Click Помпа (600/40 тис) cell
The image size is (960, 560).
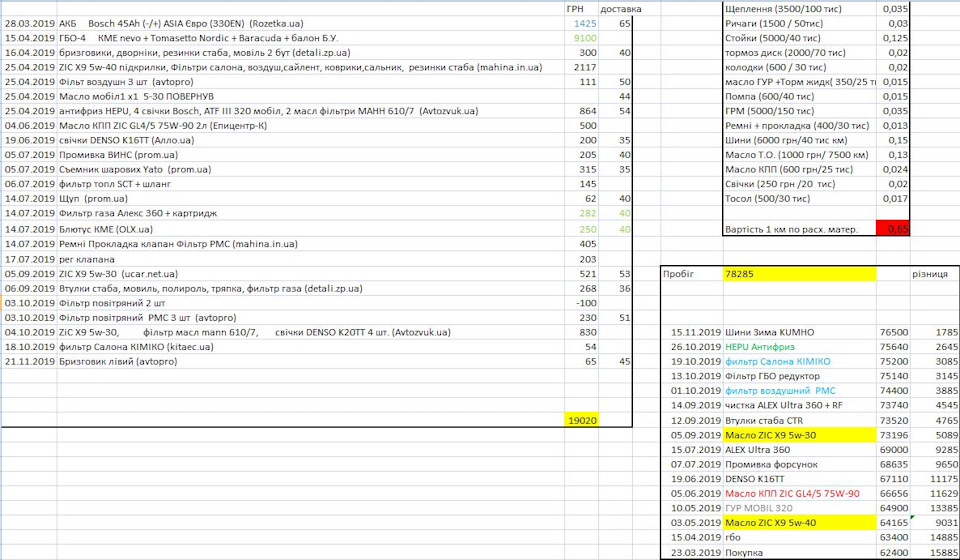800,97
